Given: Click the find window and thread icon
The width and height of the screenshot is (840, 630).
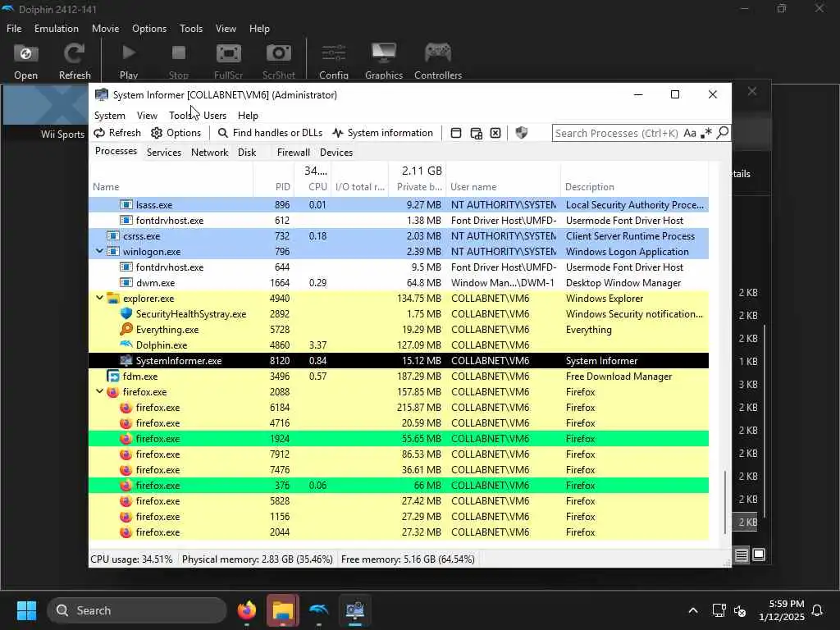Looking at the screenshot, I should (476, 133).
